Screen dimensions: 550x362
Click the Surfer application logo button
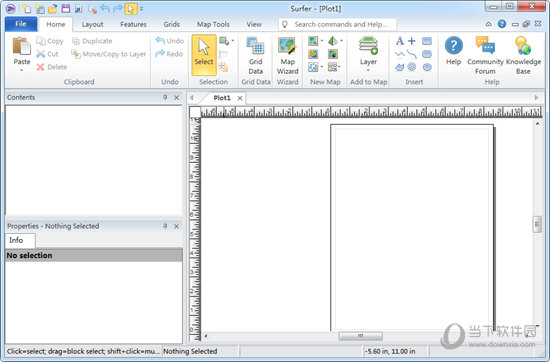(x=11, y=8)
